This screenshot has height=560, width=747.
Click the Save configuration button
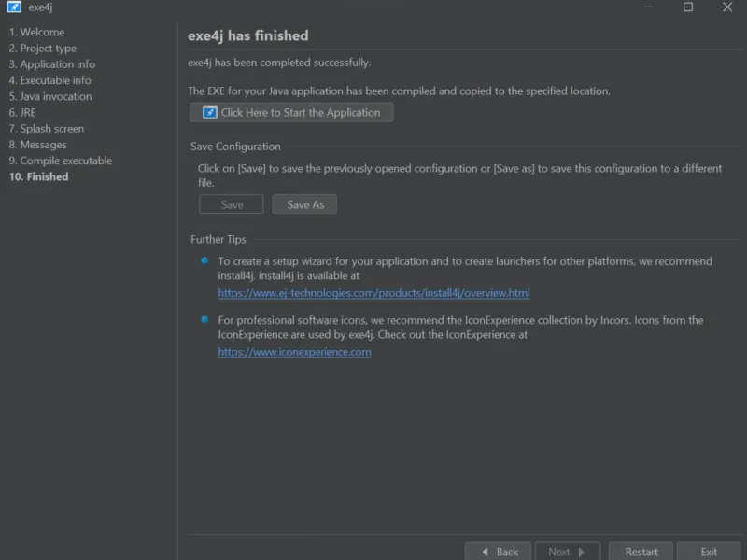(231, 204)
